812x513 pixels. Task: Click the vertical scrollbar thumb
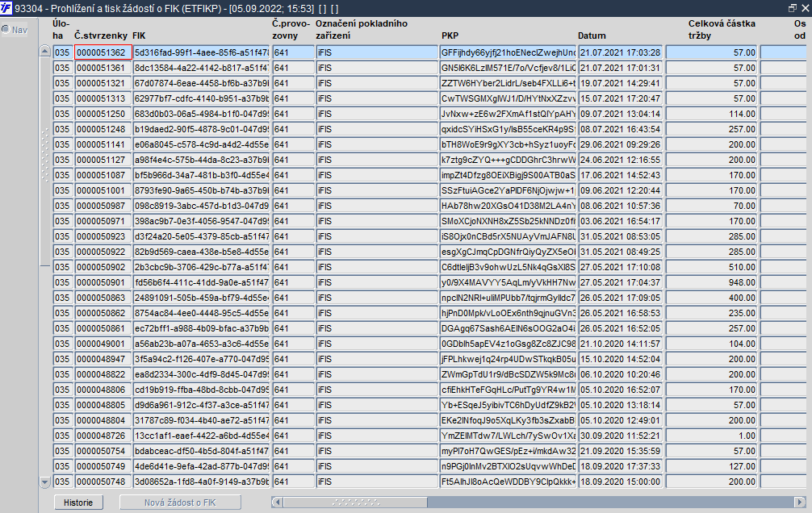(x=44, y=161)
